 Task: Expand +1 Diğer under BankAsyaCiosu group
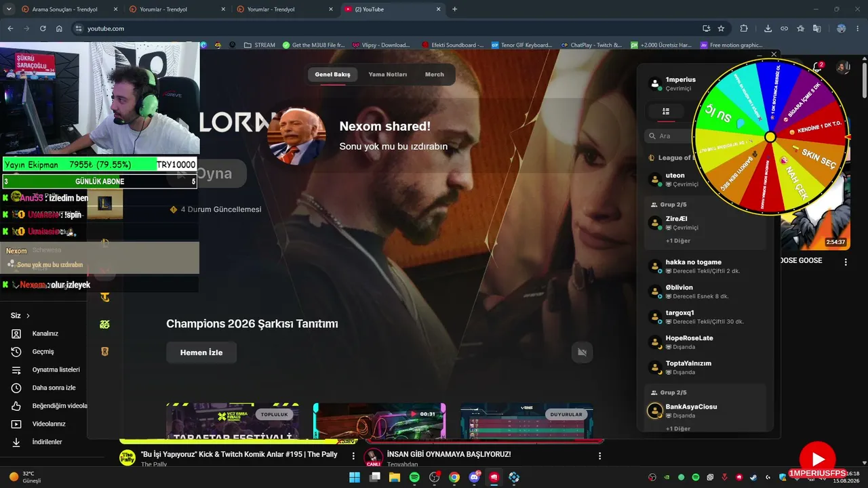coord(678,429)
